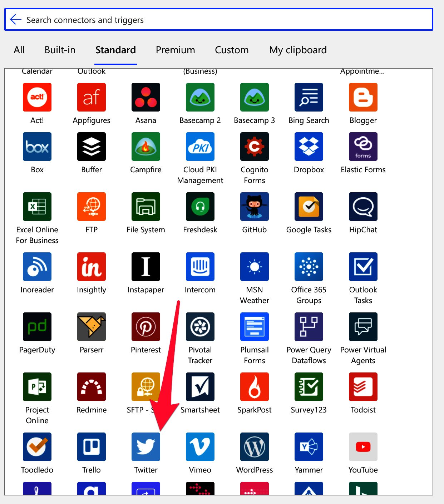Open the Custom tab

232,50
